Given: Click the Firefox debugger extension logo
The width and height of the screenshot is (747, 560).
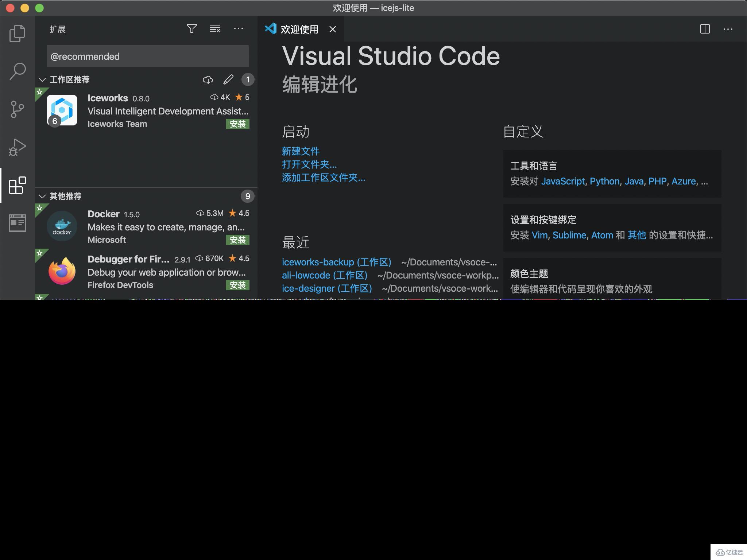Looking at the screenshot, I should (x=62, y=271).
